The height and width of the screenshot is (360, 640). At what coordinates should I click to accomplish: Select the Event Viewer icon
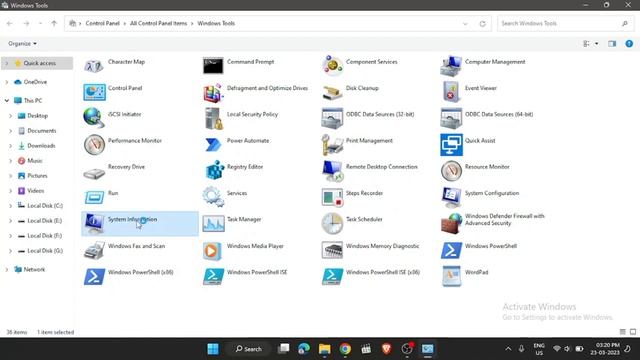coord(451,91)
